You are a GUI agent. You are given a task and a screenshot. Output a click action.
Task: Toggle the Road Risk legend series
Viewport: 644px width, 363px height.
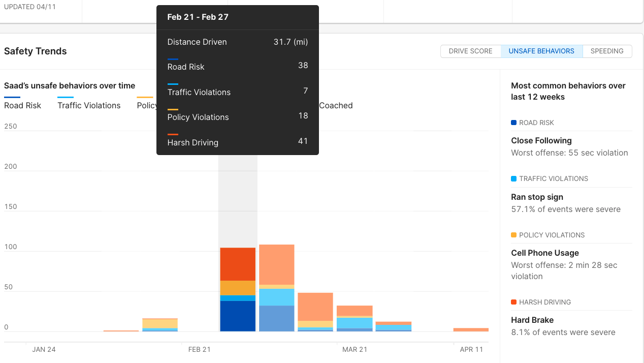[x=22, y=105]
